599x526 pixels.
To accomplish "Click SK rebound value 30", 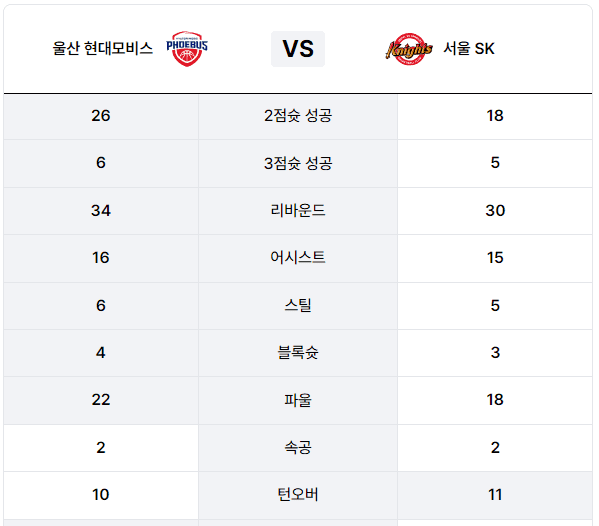I will [495, 210].
